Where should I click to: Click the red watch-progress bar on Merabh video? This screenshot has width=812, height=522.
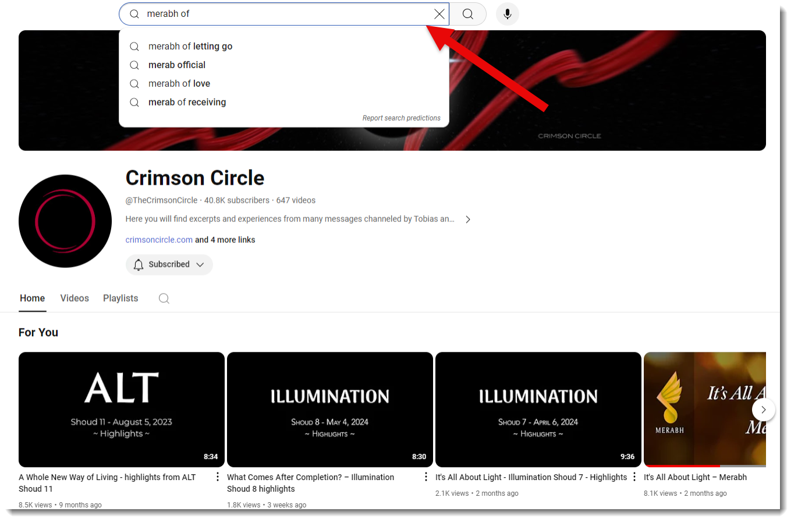tap(682, 466)
